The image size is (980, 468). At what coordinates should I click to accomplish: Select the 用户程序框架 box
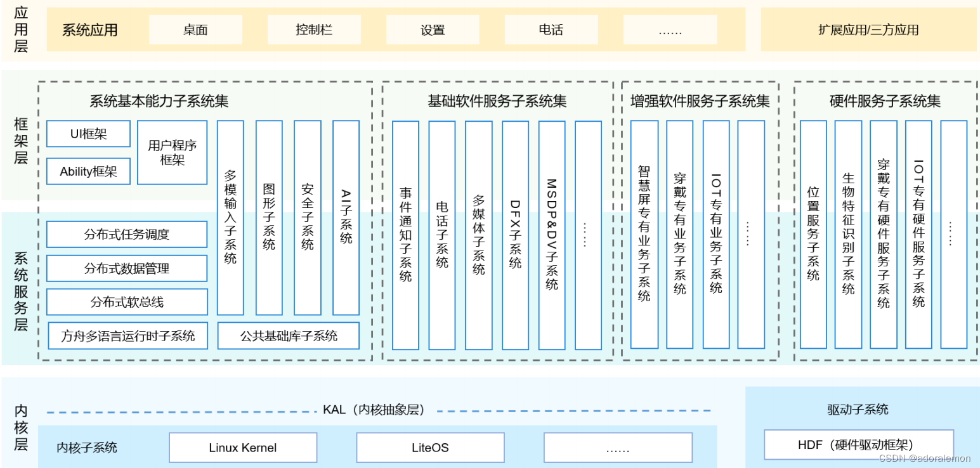click(x=173, y=153)
